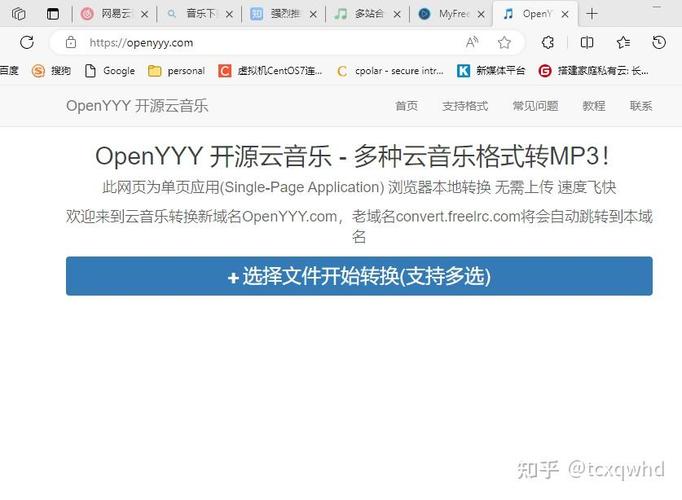Toggle the split screen icon
The height and width of the screenshot is (500, 682).
coord(587,42)
